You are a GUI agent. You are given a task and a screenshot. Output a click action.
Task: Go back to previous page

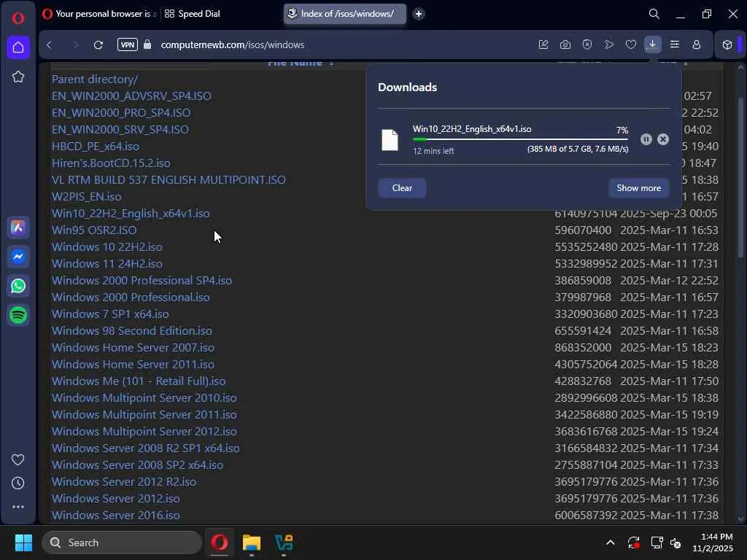49,44
